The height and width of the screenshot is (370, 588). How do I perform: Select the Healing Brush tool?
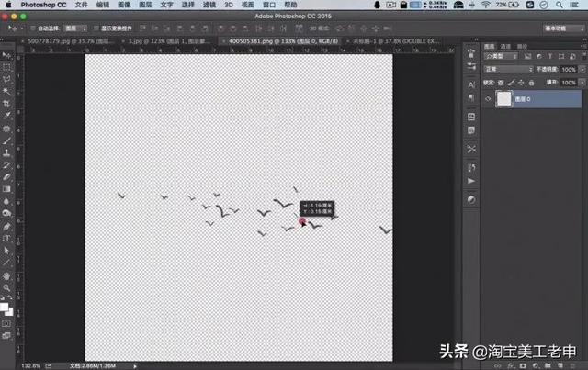click(x=6, y=129)
